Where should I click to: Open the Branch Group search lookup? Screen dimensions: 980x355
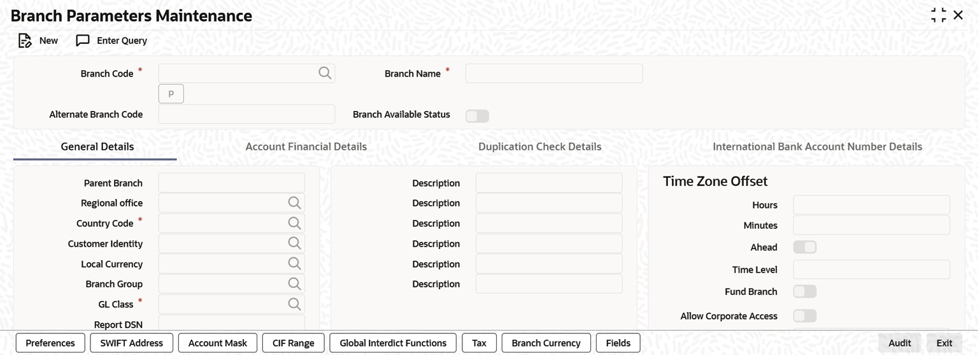[294, 284]
